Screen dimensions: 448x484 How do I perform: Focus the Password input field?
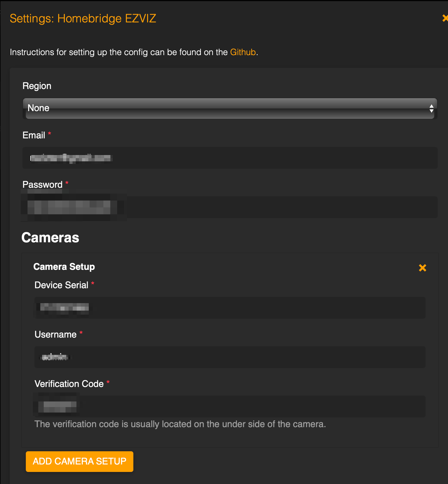pyautogui.click(x=230, y=207)
